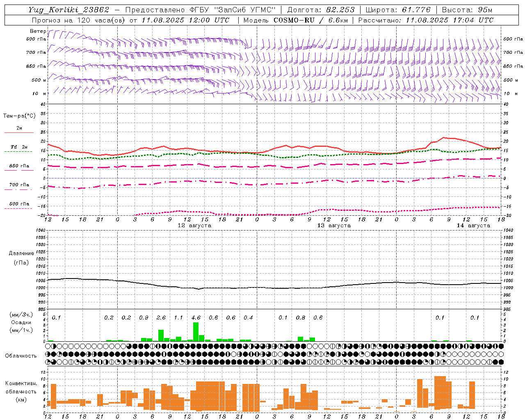Click the precipitation value 1.1
The image size is (525, 420).
(178, 318)
